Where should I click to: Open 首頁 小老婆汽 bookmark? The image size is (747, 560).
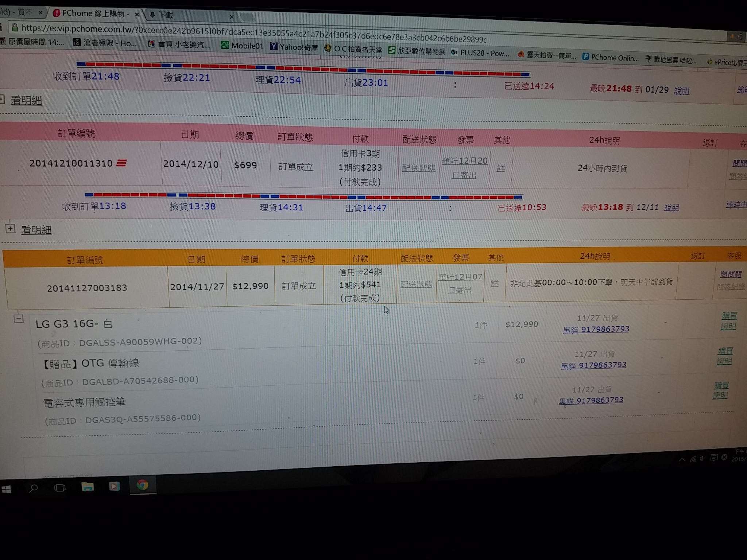coord(179,44)
